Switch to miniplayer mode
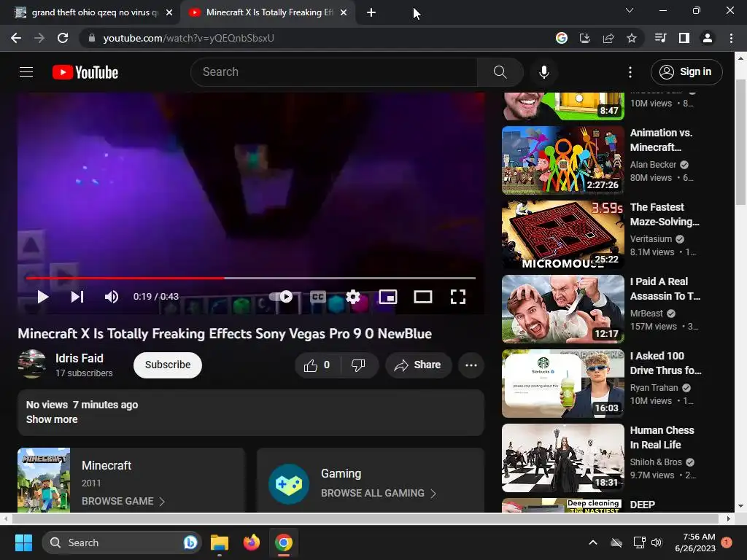 [388, 297]
